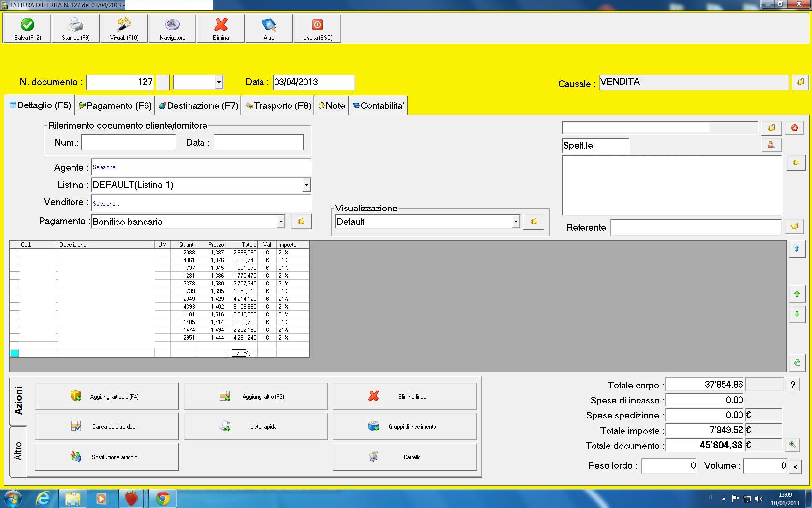Delete document using Elimina toolbar button

221,28
